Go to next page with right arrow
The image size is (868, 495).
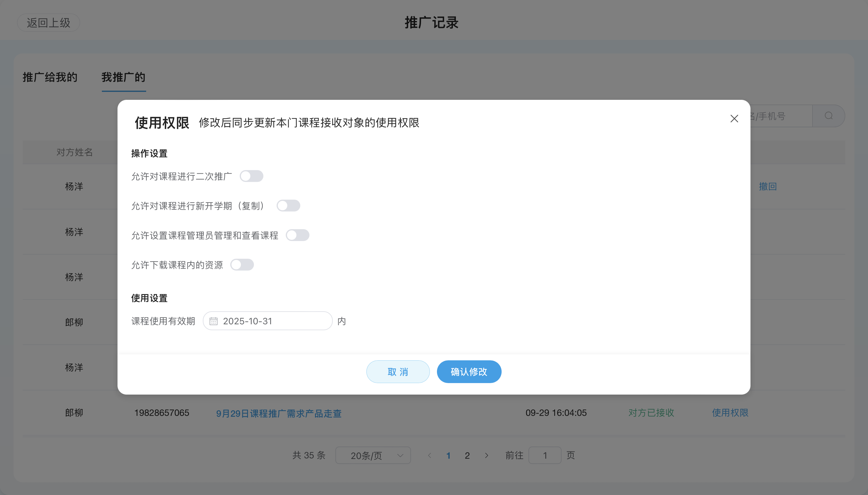[x=487, y=455]
